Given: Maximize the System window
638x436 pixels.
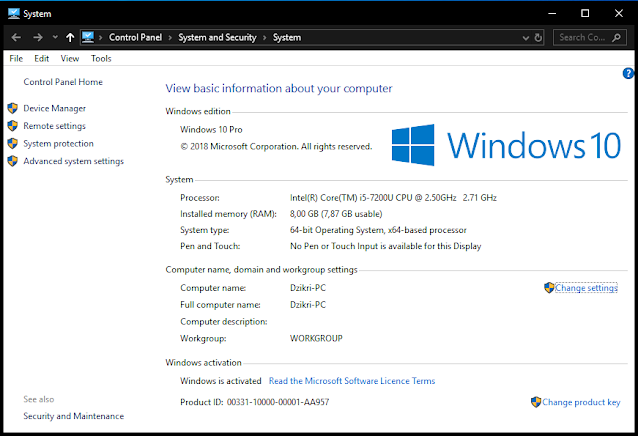Looking at the screenshot, I should (x=585, y=13).
